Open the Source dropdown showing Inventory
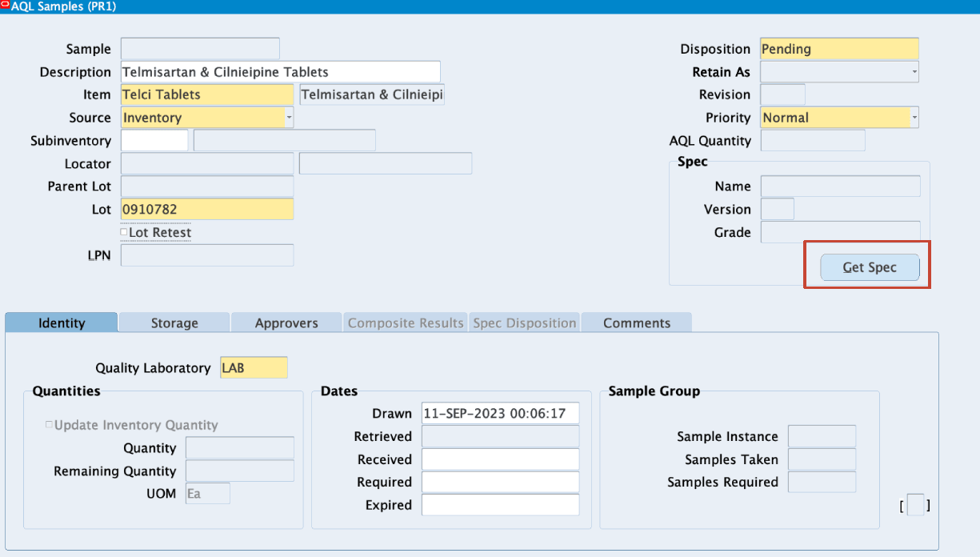The width and height of the screenshot is (980, 557). tap(290, 118)
